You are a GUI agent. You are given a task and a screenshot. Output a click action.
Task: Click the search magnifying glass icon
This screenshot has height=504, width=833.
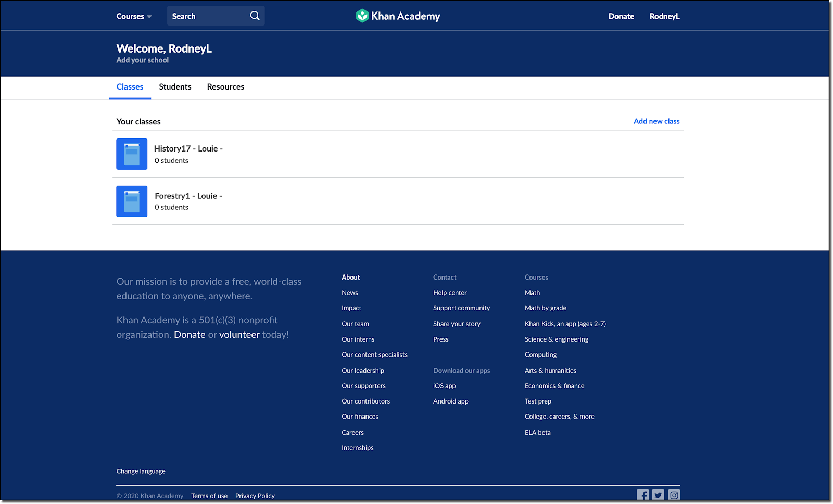tap(255, 16)
